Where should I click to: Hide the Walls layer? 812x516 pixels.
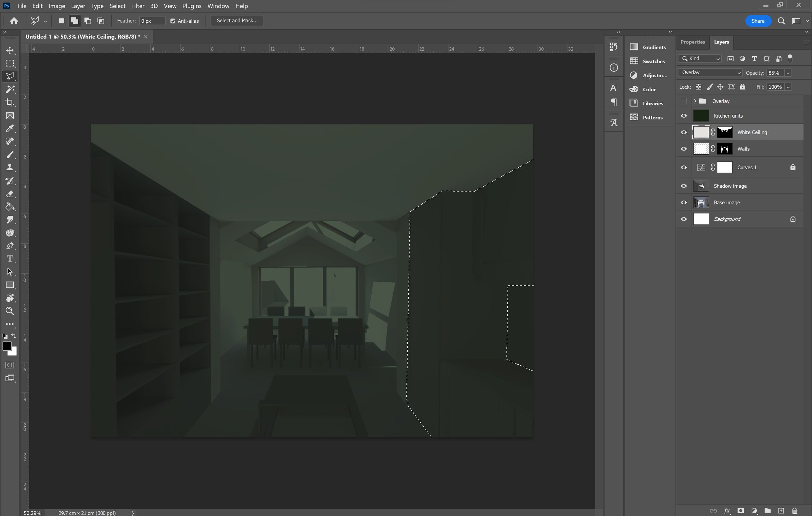pyautogui.click(x=683, y=149)
